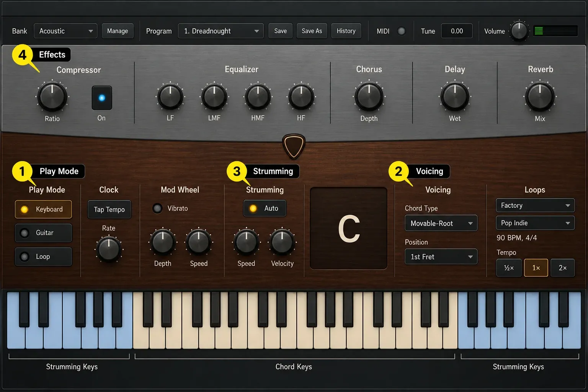Click the Save As button
This screenshot has height=392, width=588.
tap(312, 31)
